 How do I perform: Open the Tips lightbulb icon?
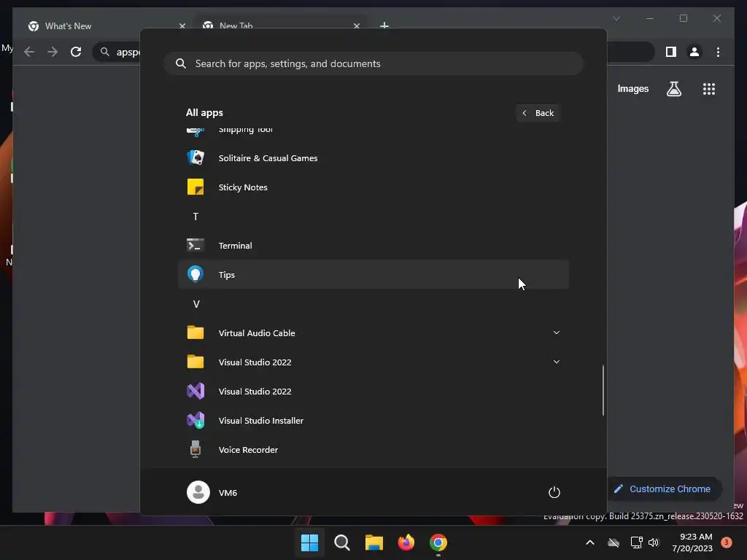(196, 274)
